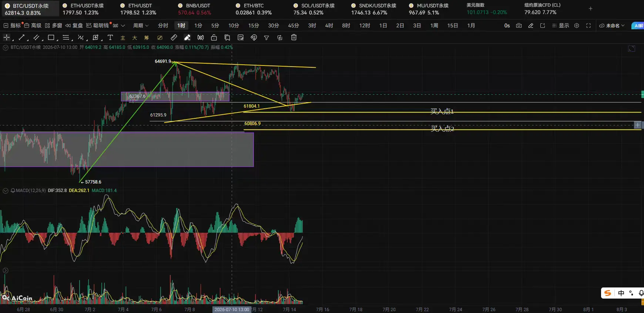Viewport: 644px width, 313px height.
Task: Add a new symbol tab with plus
Action: click(x=591, y=9)
